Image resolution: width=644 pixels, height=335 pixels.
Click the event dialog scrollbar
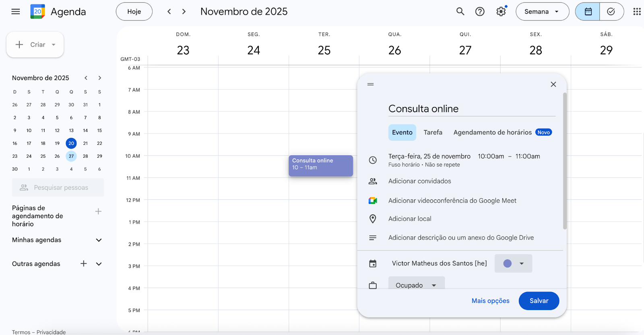565,161
